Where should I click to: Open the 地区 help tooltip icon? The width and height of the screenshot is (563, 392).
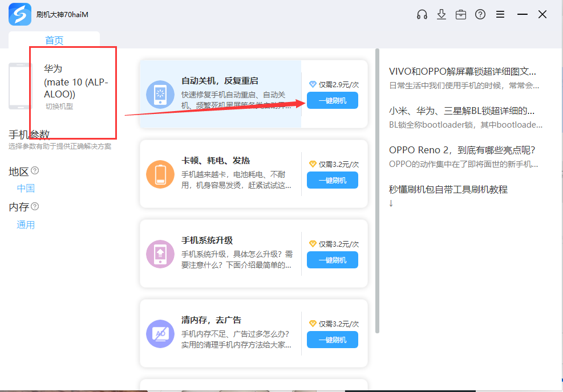coord(35,170)
